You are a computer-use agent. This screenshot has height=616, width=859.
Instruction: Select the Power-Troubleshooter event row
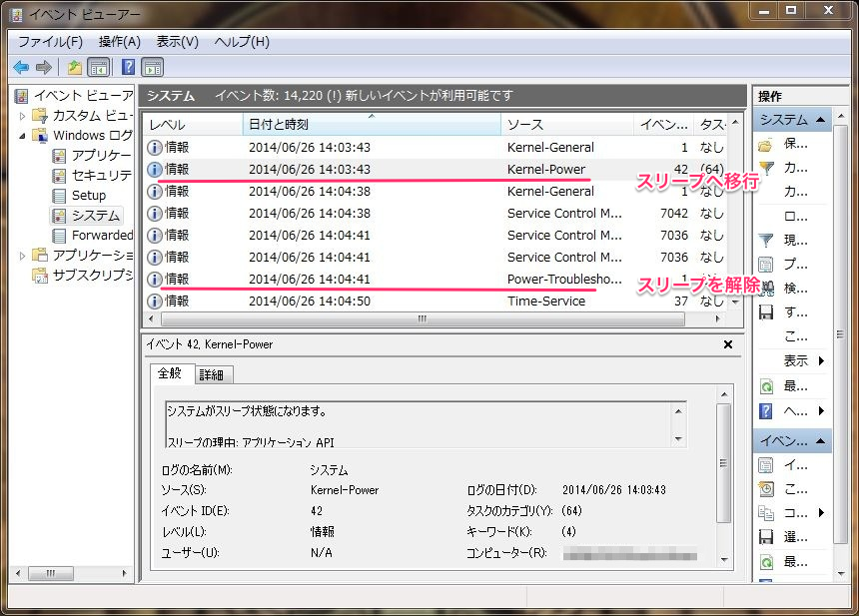(x=436, y=279)
